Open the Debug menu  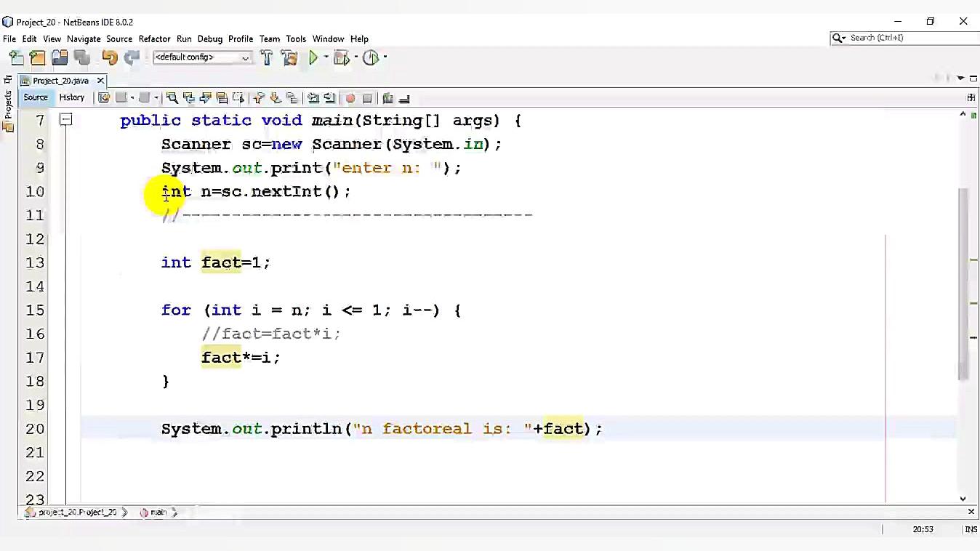210,39
